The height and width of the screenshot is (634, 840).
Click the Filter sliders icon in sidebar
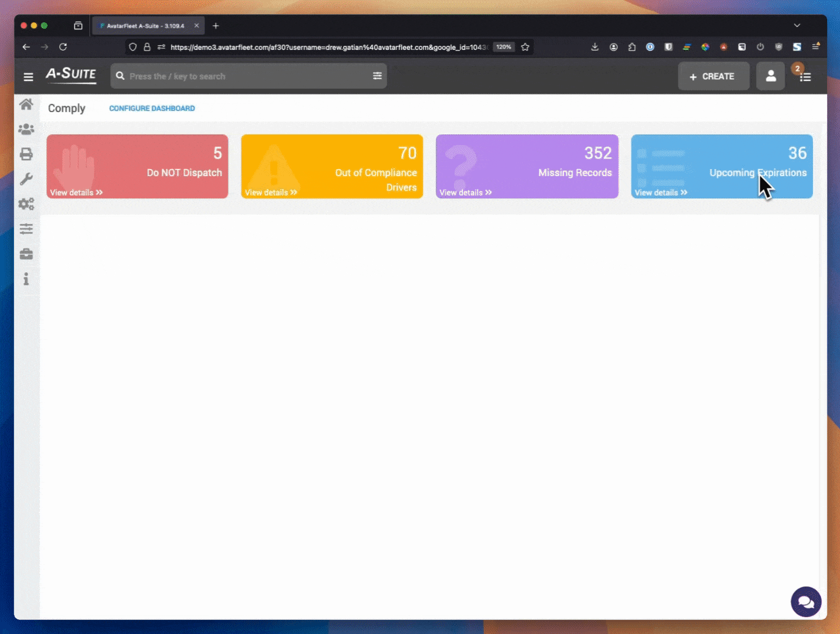coord(26,229)
